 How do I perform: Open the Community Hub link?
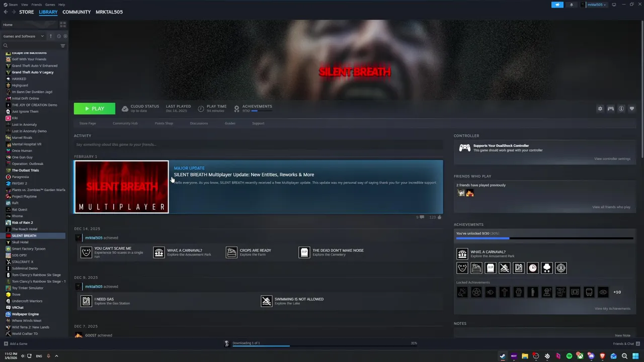[x=125, y=123]
